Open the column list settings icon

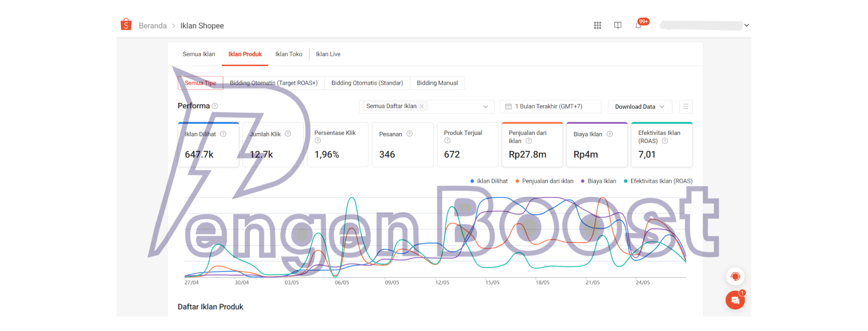tap(685, 107)
